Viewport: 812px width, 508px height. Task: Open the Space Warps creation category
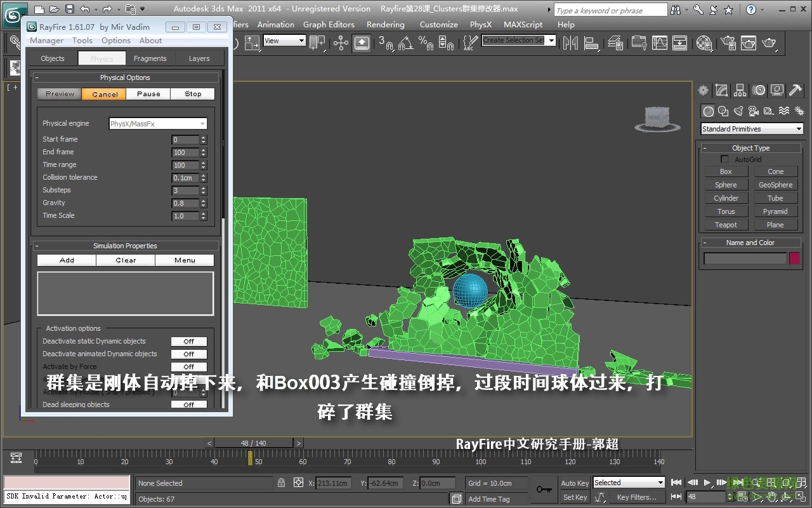point(784,111)
